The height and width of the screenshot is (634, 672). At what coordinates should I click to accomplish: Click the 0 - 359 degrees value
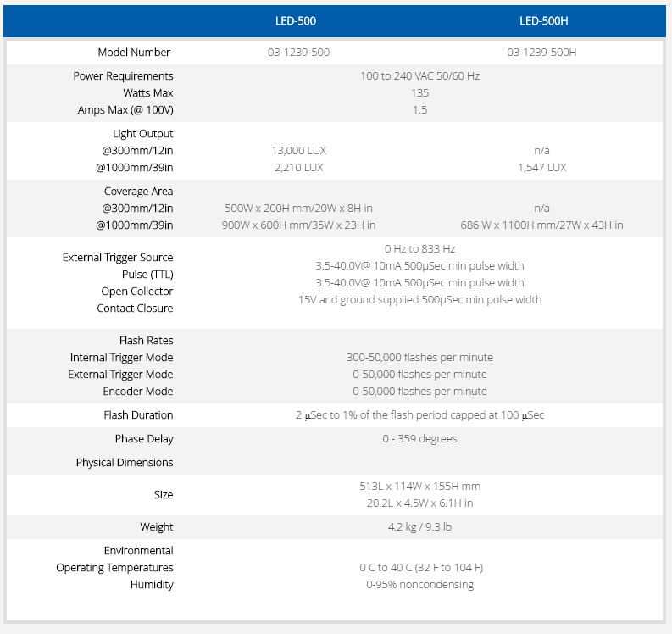pos(420,439)
